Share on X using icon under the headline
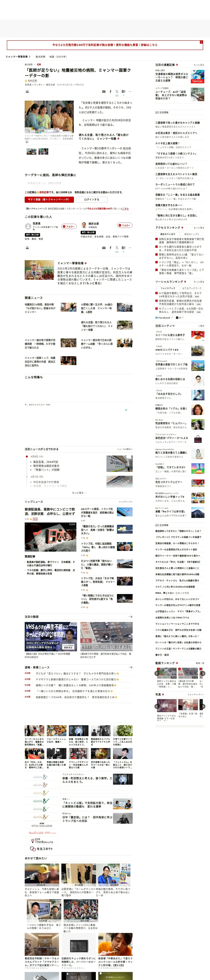 pyautogui.click(x=117, y=92)
